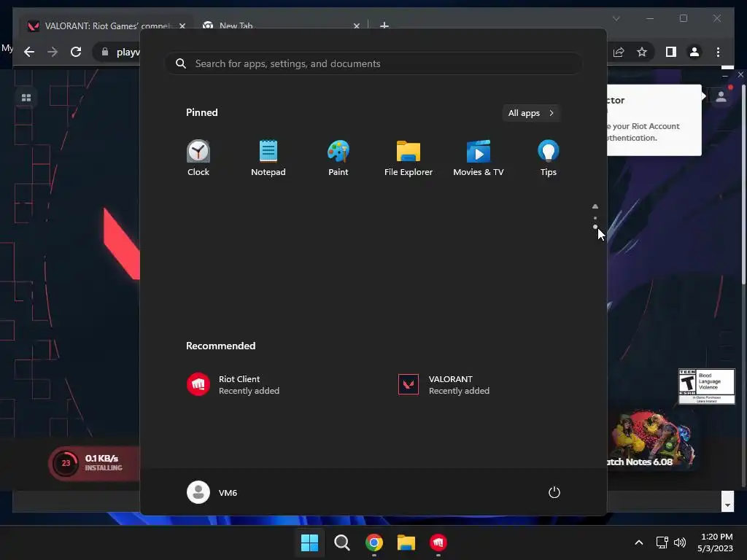Switch to Riot Client on taskbar
Screen dimensions: 747x560
[x=438, y=542]
